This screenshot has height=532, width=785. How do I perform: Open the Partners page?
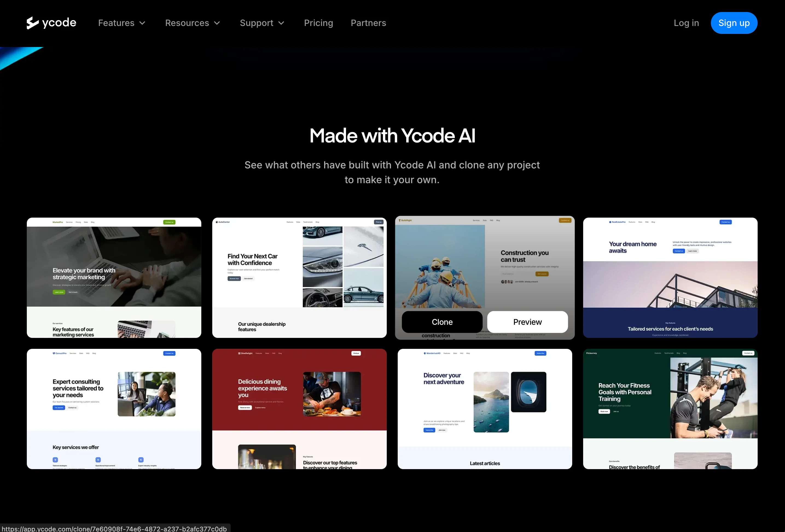pyautogui.click(x=368, y=23)
